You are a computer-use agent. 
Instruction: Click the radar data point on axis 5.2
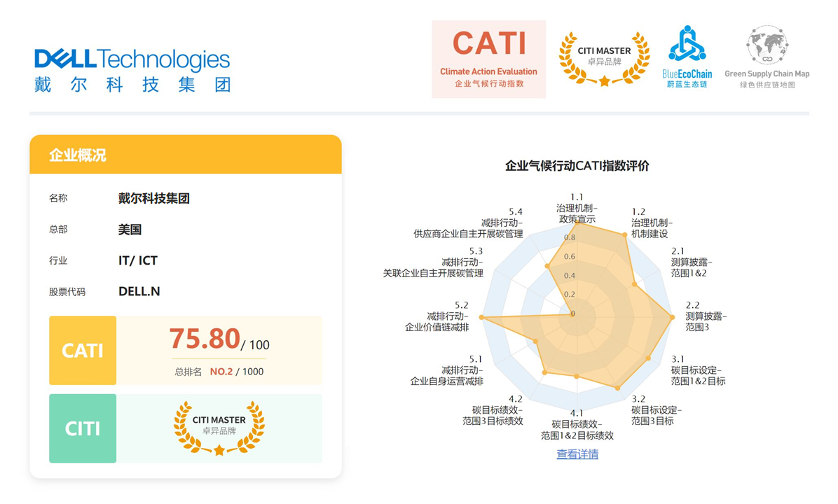481,317
